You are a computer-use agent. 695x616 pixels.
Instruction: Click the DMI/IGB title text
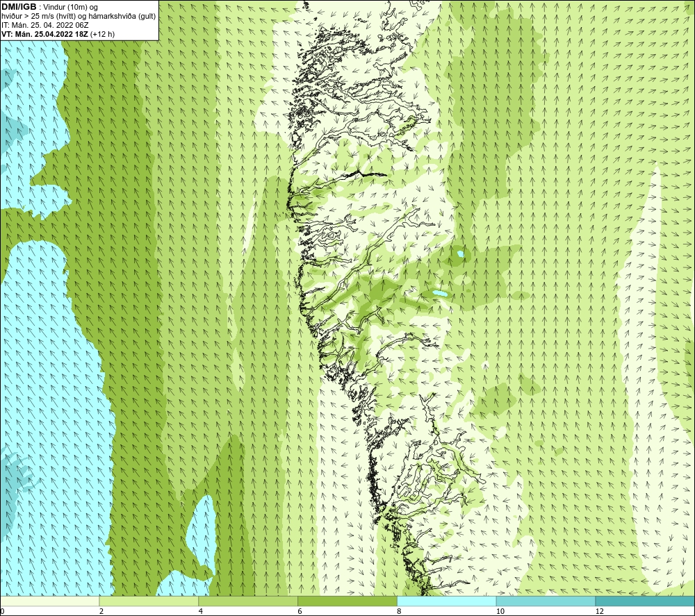click(x=19, y=7)
